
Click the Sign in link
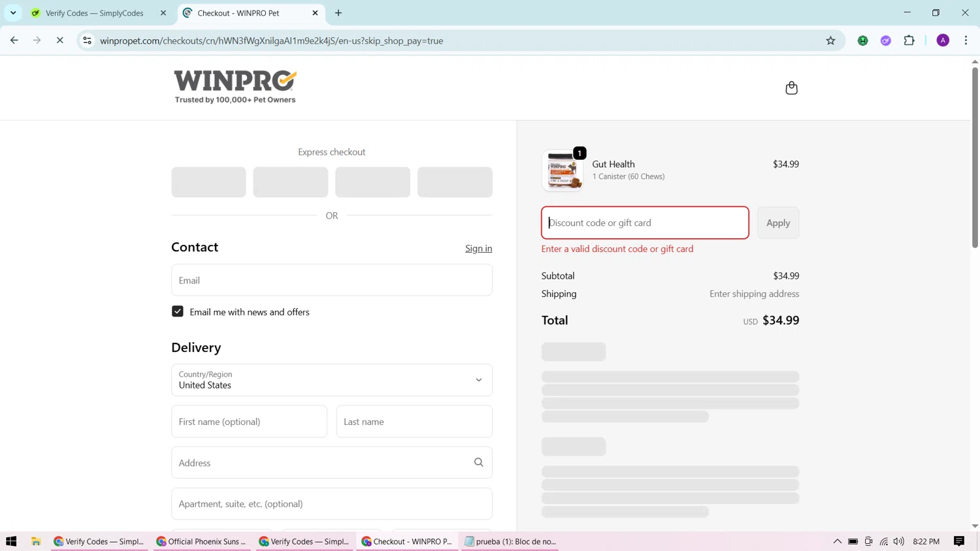(478, 248)
